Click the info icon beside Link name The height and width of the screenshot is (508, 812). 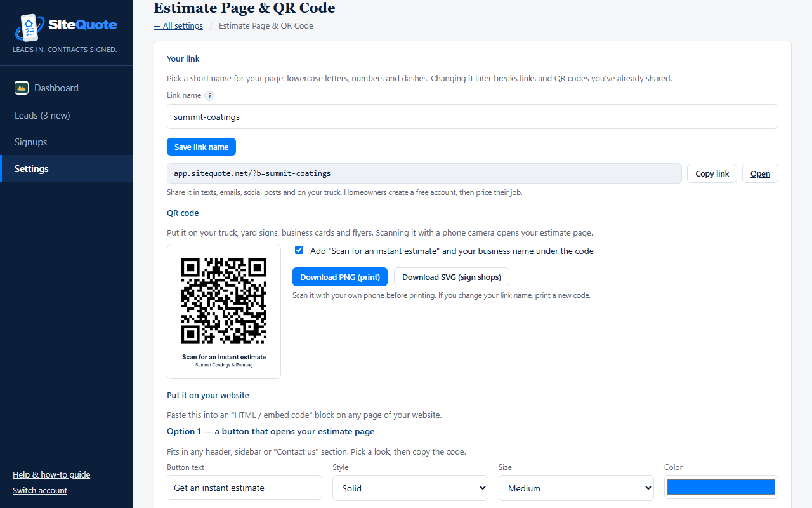click(209, 96)
